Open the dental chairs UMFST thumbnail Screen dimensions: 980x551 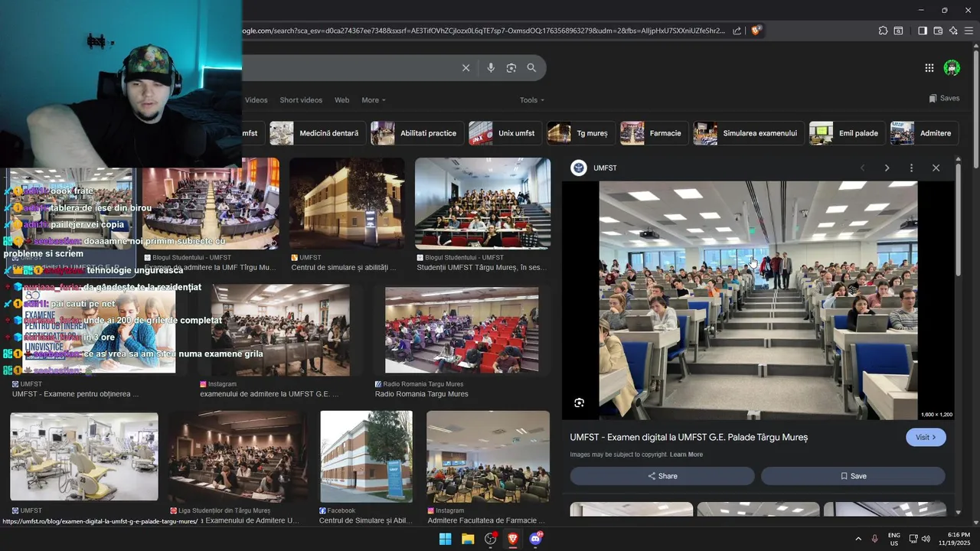pyautogui.click(x=84, y=457)
